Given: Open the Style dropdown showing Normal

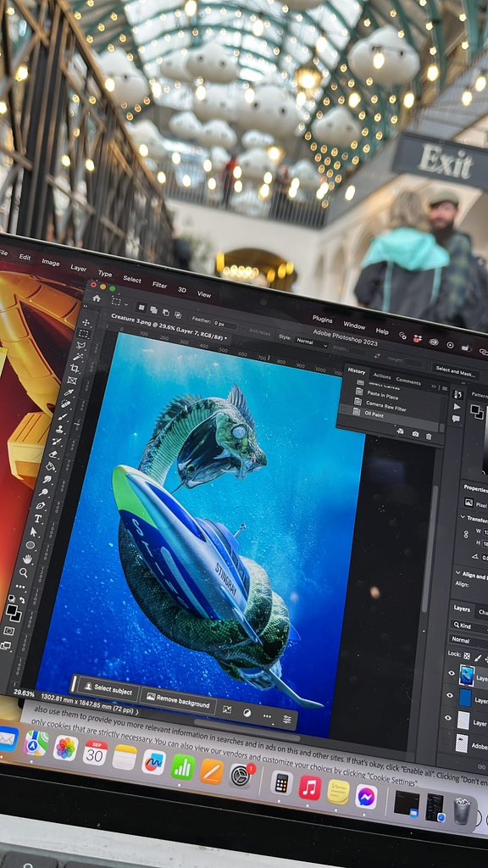Looking at the screenshot, I should [311, 342].
